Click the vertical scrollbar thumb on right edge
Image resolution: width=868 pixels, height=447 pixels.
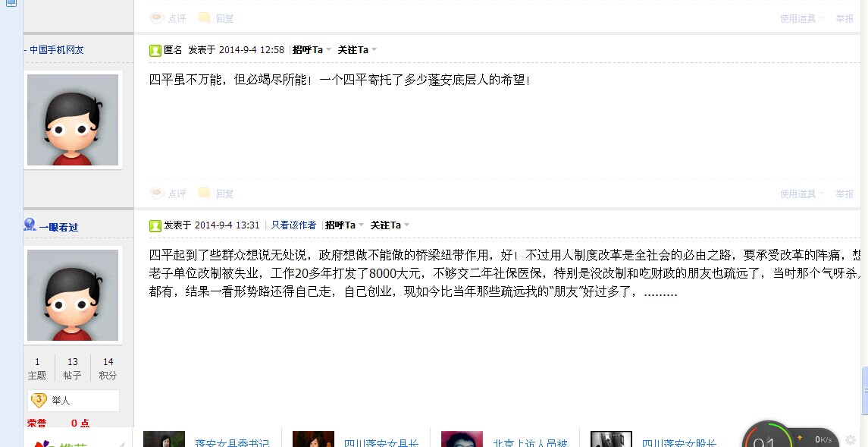pyautogui.click(x=865, y=391)
